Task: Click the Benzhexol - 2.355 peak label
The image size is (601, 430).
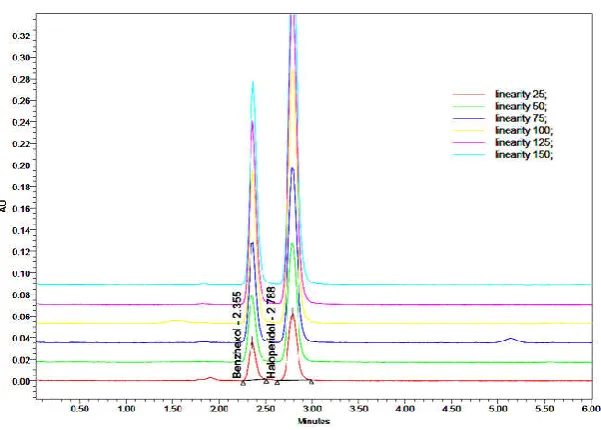Action: (237, 335)
